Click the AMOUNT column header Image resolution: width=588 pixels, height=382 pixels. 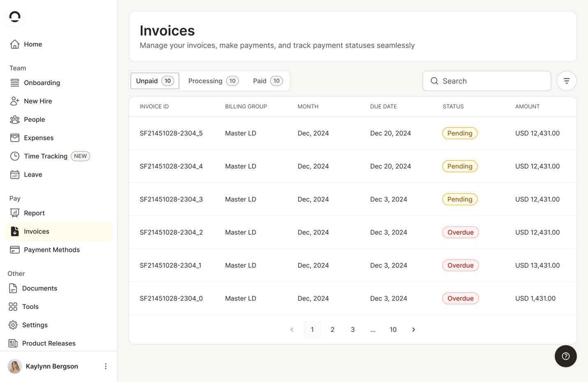tap(527, 106)
